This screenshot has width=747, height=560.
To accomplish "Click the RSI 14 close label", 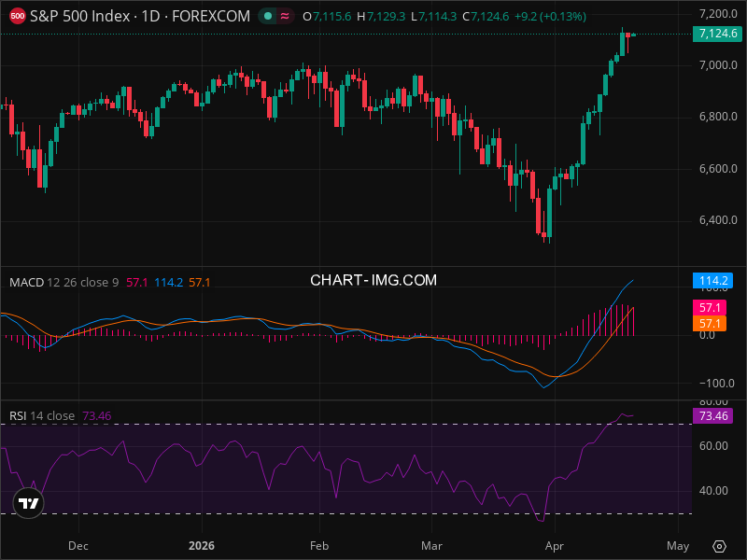I will click(x=42, y=415).
